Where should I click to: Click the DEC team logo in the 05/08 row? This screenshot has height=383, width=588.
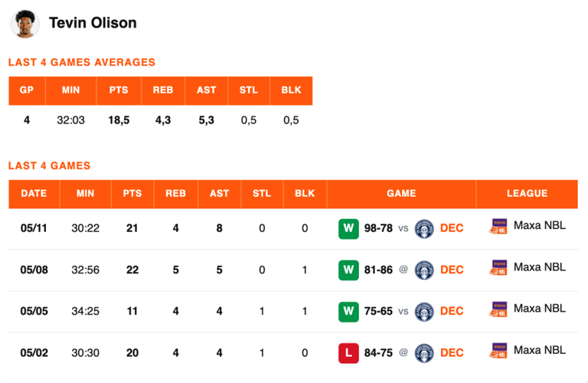[x=424, y=270]
